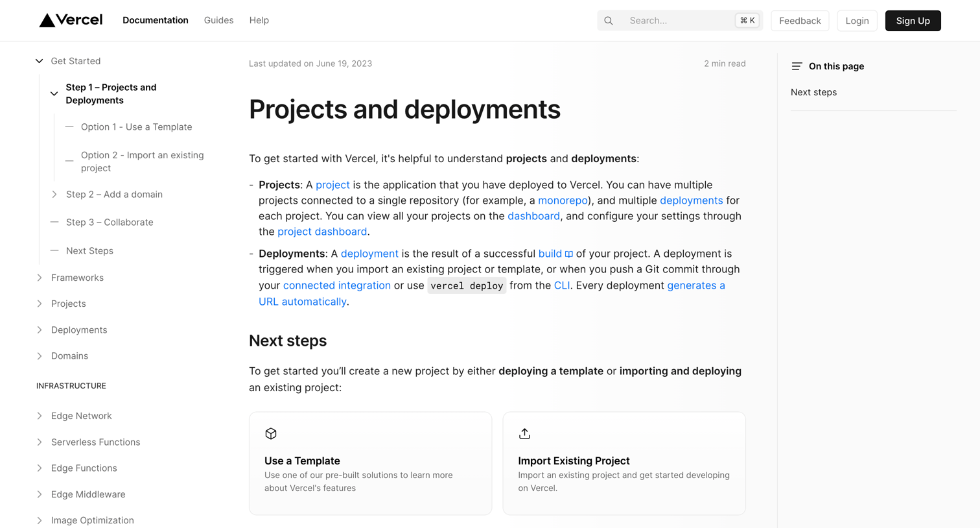The image size is (980, 528).
Task: Click the Login button
Action: [857, 21]
